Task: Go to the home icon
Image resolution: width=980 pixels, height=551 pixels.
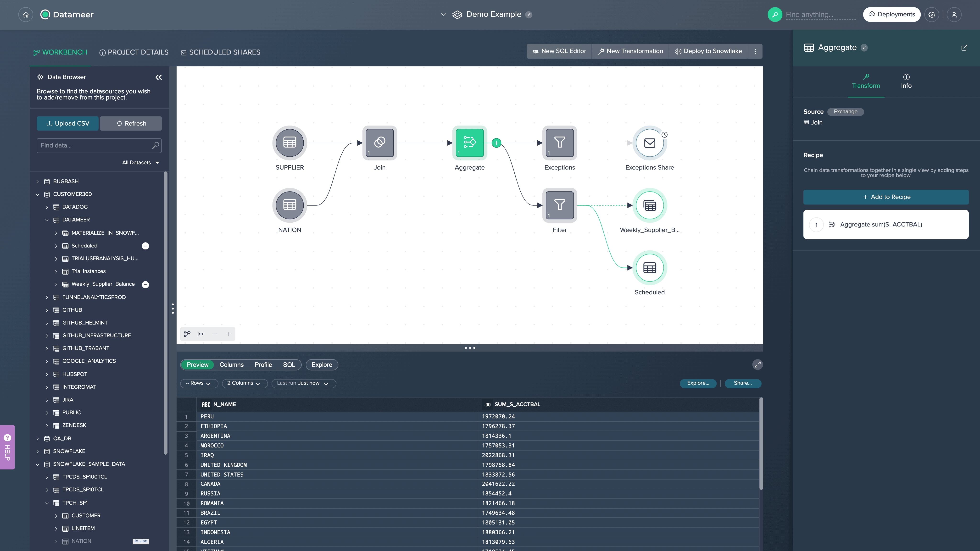Action: (26, 14)
